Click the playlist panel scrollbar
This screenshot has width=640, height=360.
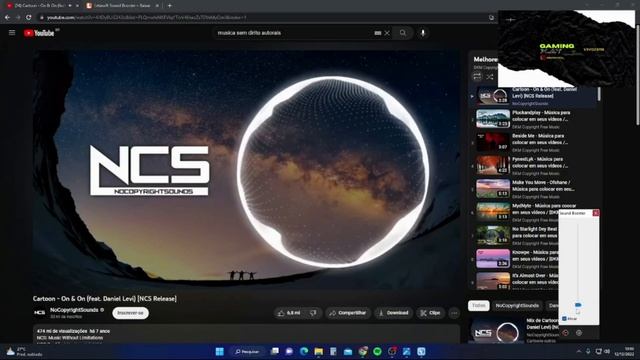(599, 94)
